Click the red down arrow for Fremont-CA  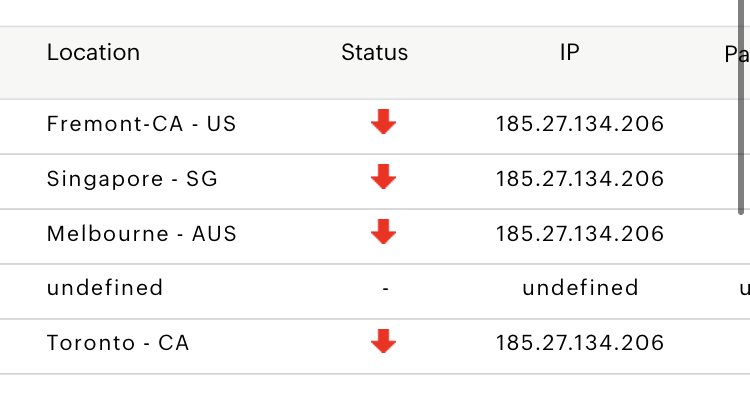pyautogui.click(x=383, y=122)
